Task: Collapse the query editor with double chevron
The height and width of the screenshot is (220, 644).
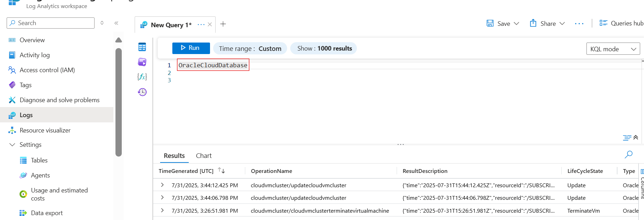Action: pos(636,137)
